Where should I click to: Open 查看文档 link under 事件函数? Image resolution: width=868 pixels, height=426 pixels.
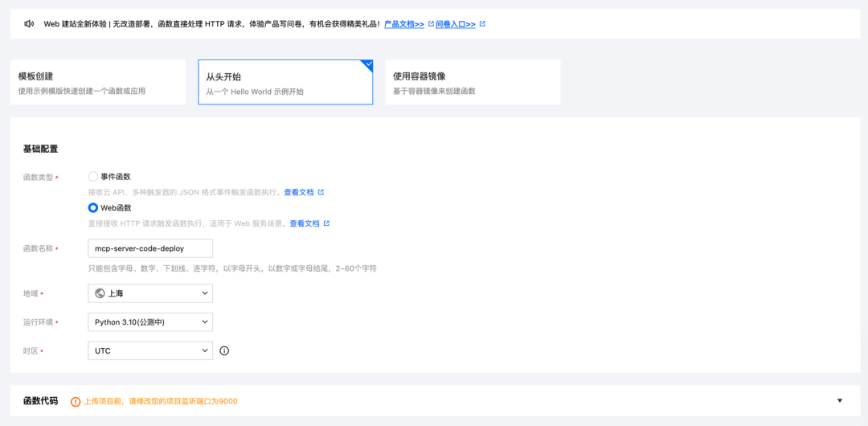(299, 192)
